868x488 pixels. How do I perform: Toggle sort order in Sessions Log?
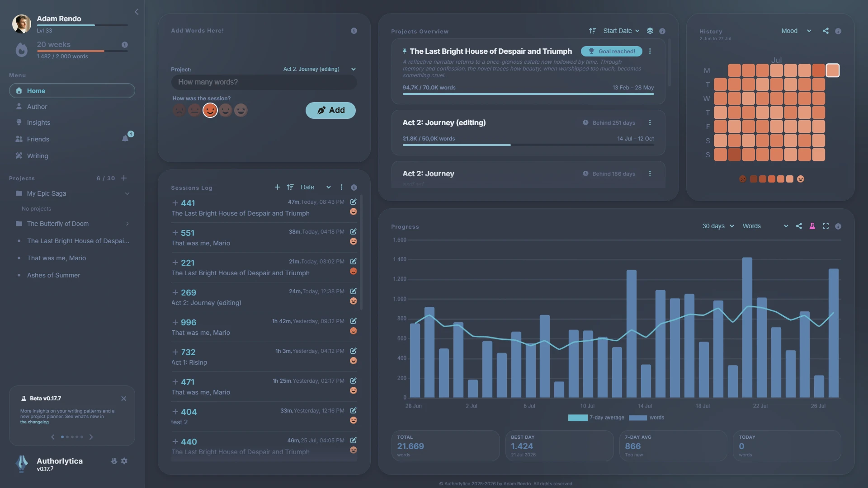pos(290,187)
